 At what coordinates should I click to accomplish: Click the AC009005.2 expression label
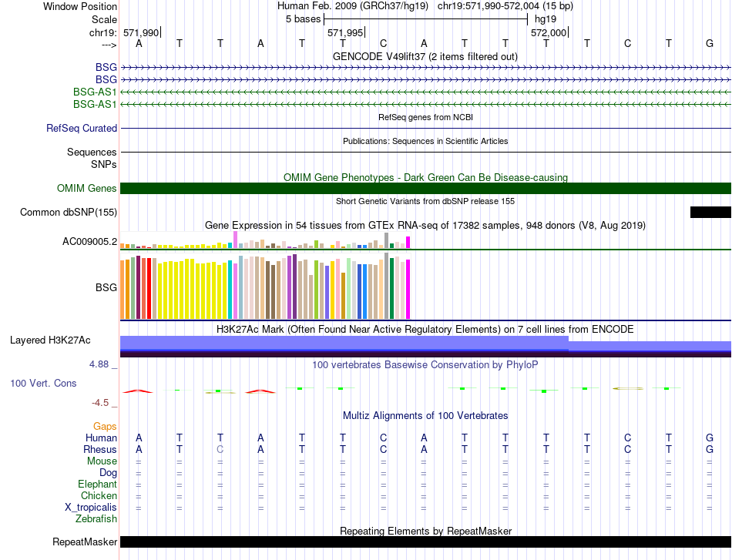[89, 241]
